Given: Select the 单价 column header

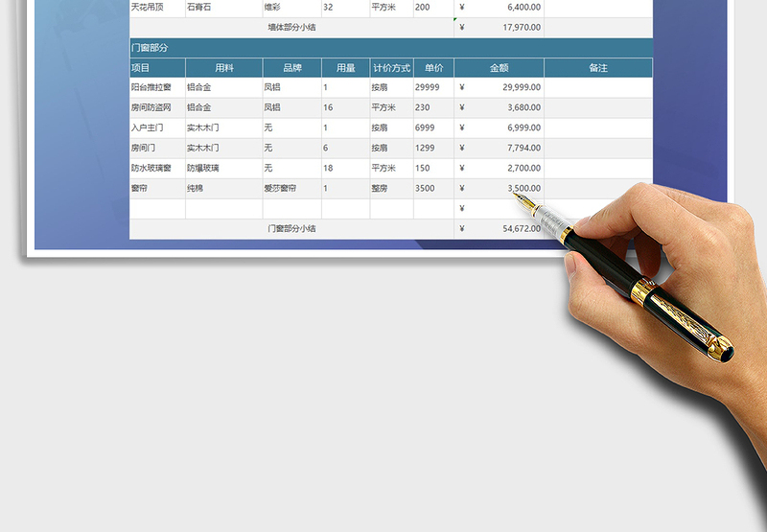Looking at the screenshot, I should pos(433,68).
